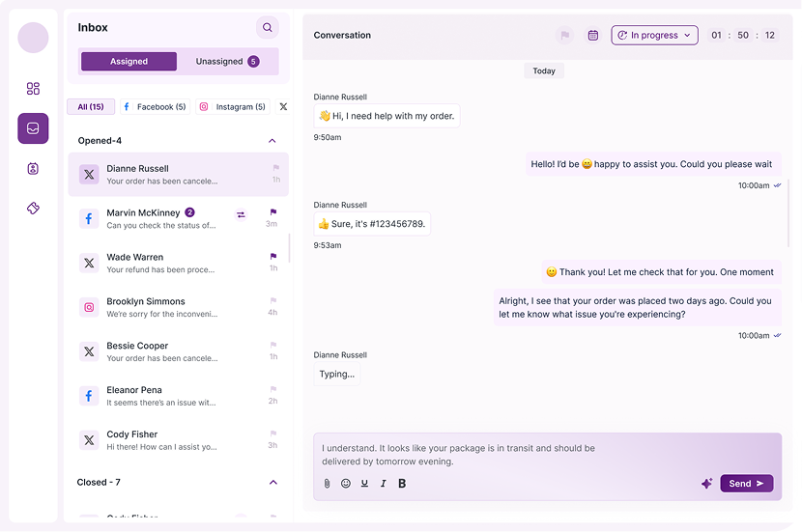This screenshot has width=802, height=532.
Task: Open the tickets icon in the sidebar
Action: point(33,208)
